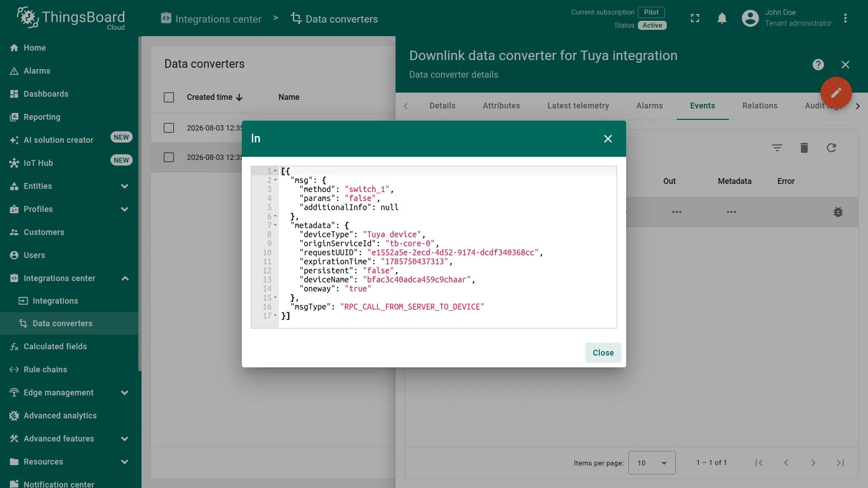This screenshot has height=488, width=868.
Task: Expand the Profiles menu chevron
Action: pos(125,209)
